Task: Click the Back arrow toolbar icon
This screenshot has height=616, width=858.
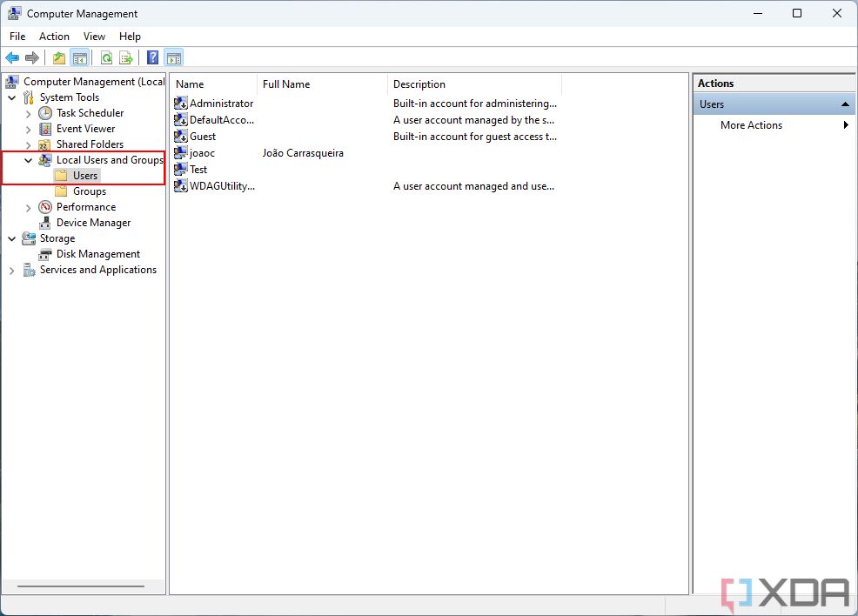Action: [x=11, y=57]
